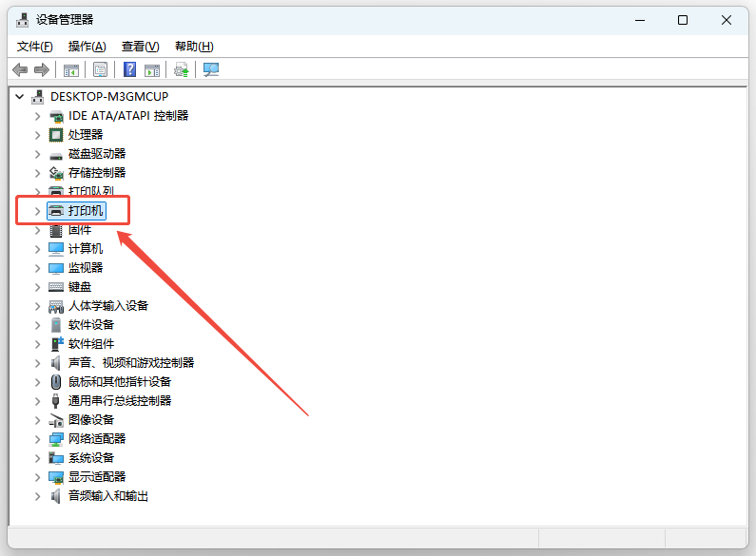The height and width of the screenshot is (556, 756).
Task: Expand the 磁盘驱动器 node
Action: tap(38, 154)
